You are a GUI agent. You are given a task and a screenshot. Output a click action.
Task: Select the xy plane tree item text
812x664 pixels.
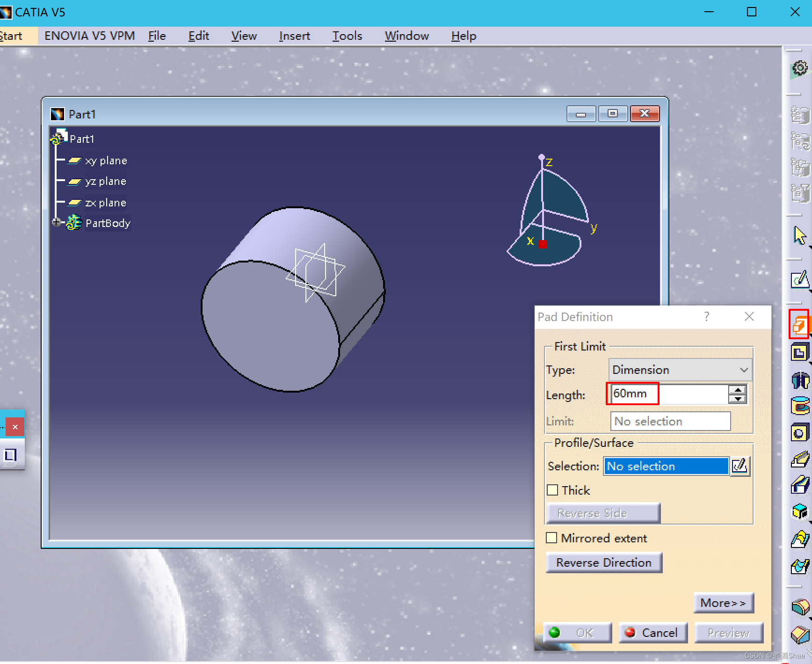[x=106, y=161]
